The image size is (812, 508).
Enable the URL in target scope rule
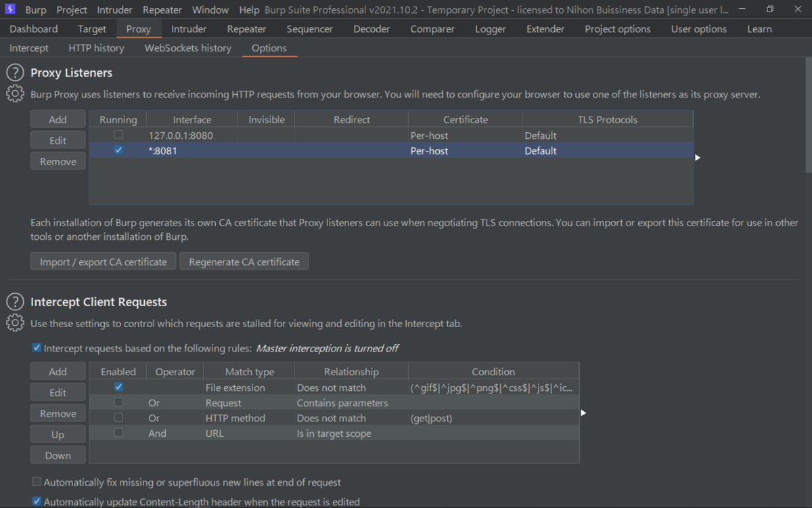click(118, 433)
